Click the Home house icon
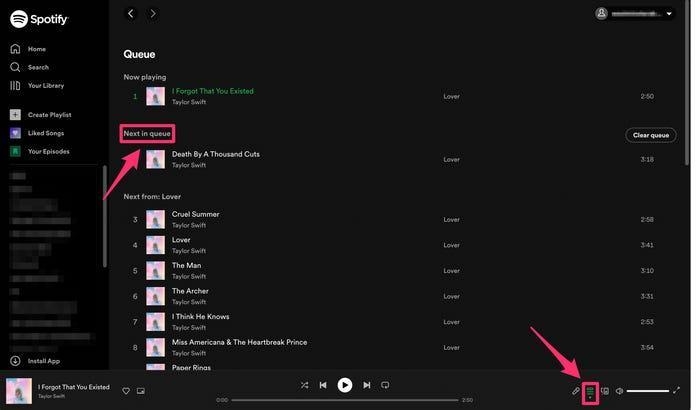Image resolution: width=700 pixels, height=410 pixels. (15, 49)
